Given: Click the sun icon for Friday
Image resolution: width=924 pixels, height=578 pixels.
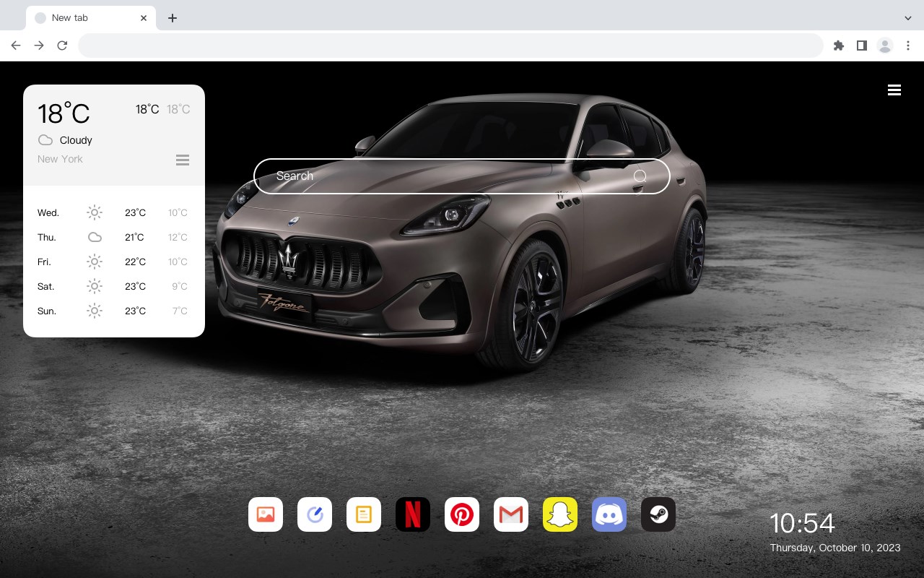Looking at the screenshot, I should point(95,262).
